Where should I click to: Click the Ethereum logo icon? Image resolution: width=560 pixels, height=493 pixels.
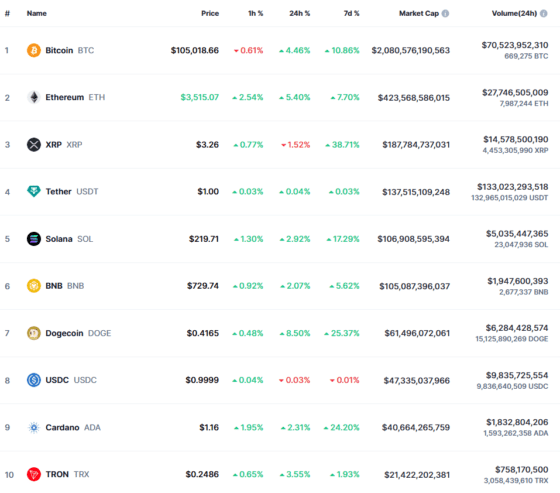[x=34, y=97]
